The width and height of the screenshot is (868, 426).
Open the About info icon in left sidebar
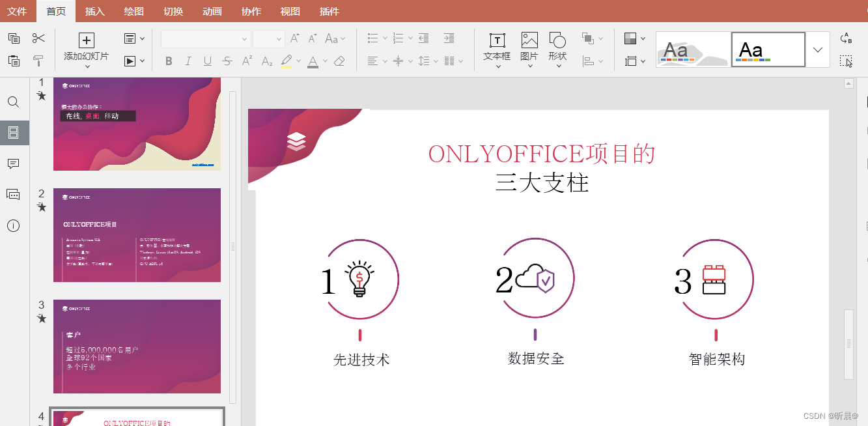pos(13,225)
